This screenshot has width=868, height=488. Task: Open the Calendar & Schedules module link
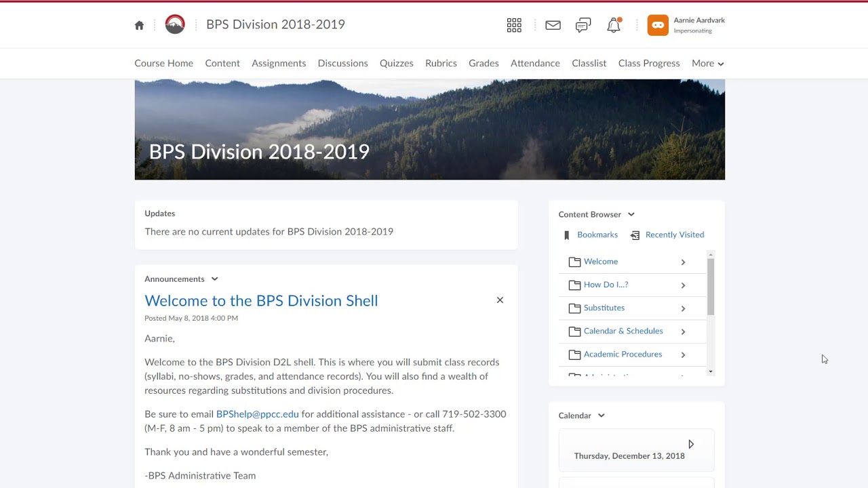(x=623, y=331)
